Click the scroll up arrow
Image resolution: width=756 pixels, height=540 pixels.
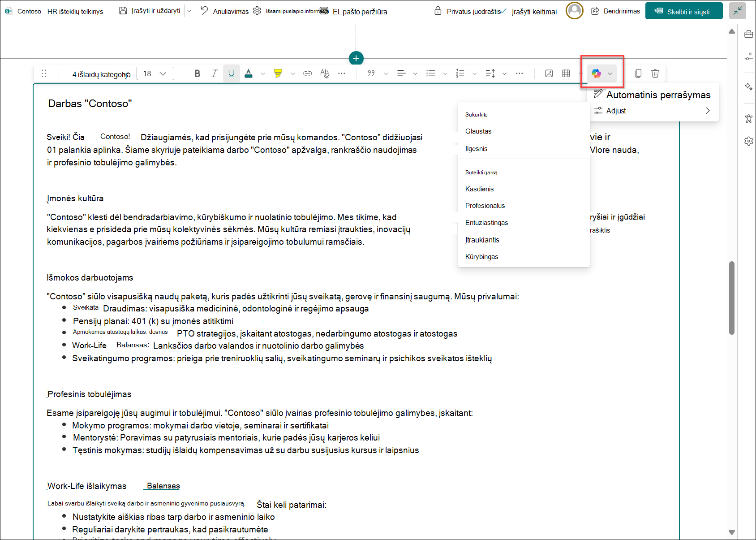(x=732, y=31)
